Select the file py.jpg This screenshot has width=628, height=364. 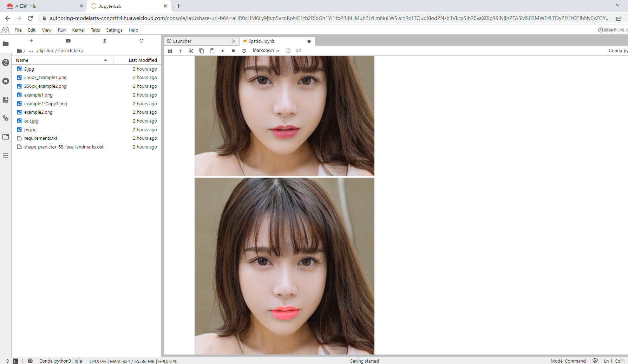tap(87, 130)
